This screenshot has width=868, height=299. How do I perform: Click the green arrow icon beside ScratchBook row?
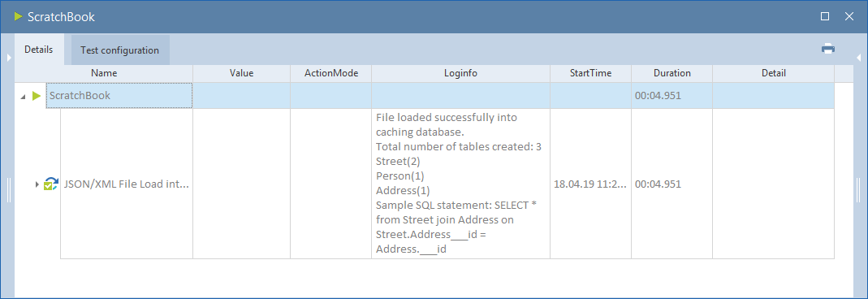point(37,96)
